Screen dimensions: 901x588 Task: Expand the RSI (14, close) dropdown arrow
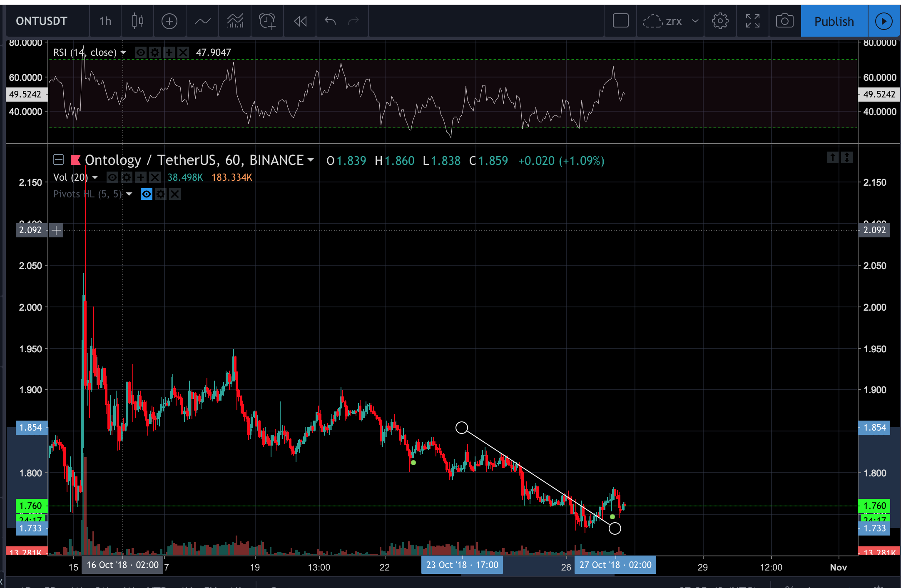[123, 52]
